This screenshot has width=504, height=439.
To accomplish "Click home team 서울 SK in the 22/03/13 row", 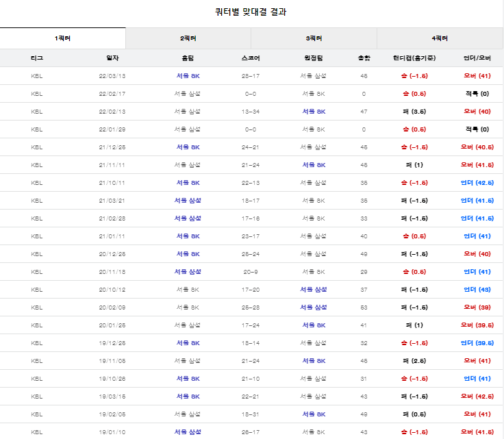I will (188, 76).
